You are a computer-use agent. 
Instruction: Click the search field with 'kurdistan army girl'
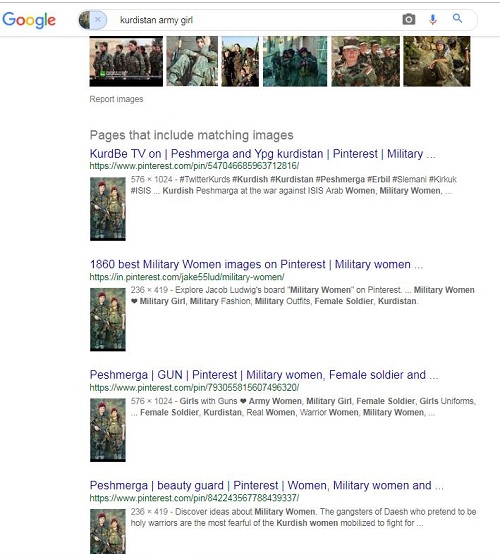click(258, 20)
